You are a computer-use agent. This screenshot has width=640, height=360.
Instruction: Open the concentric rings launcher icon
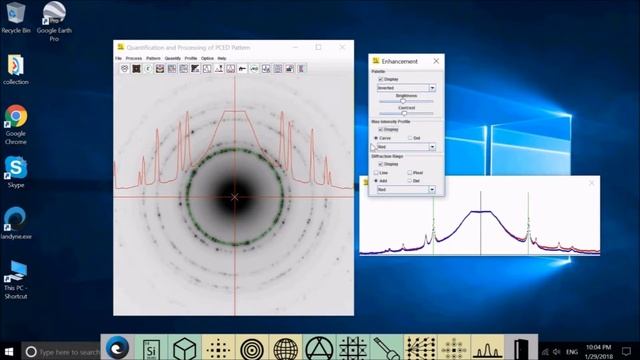tap(252, 349)
